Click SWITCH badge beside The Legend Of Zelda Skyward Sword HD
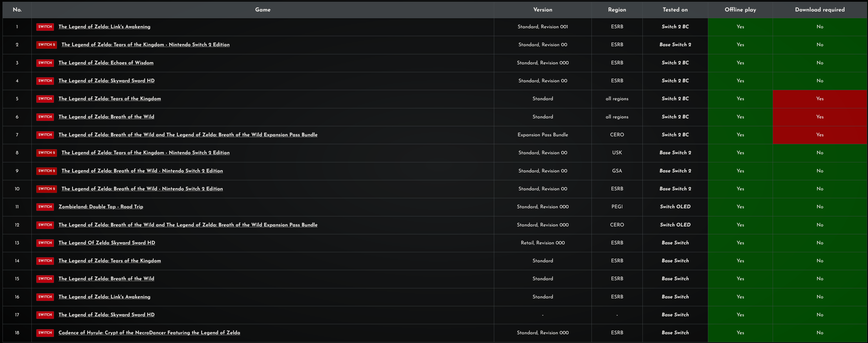This screenshot has height=343, width=868. click(45, 243)
